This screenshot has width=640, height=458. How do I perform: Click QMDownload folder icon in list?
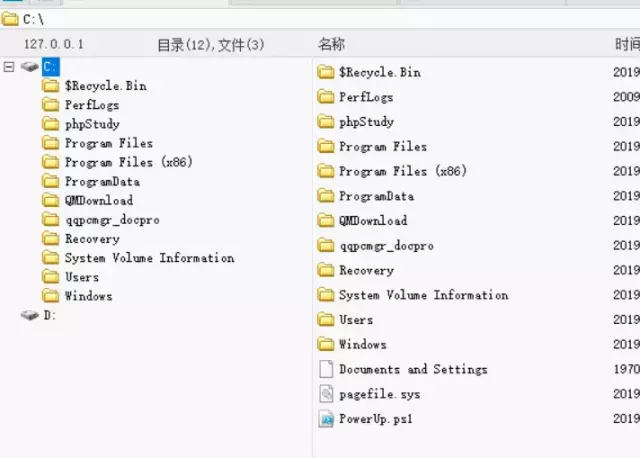pos(326,221)
